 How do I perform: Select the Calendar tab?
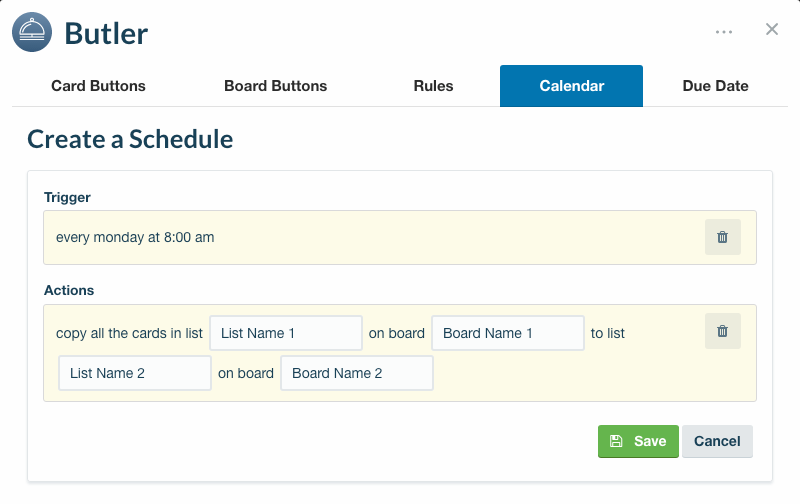tap(571, 86)
